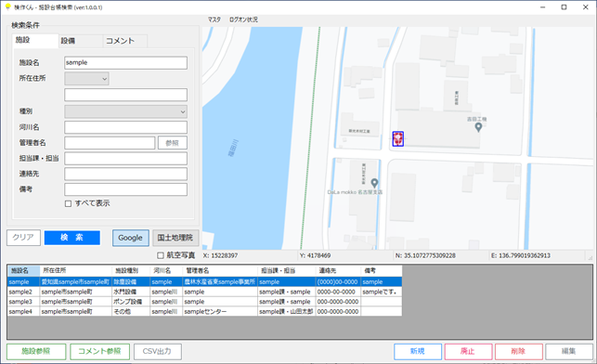The height and width of the screenshot is (364, 597).
Task: Click the lightbulb app icon in title bar
Action: (7, 6)
